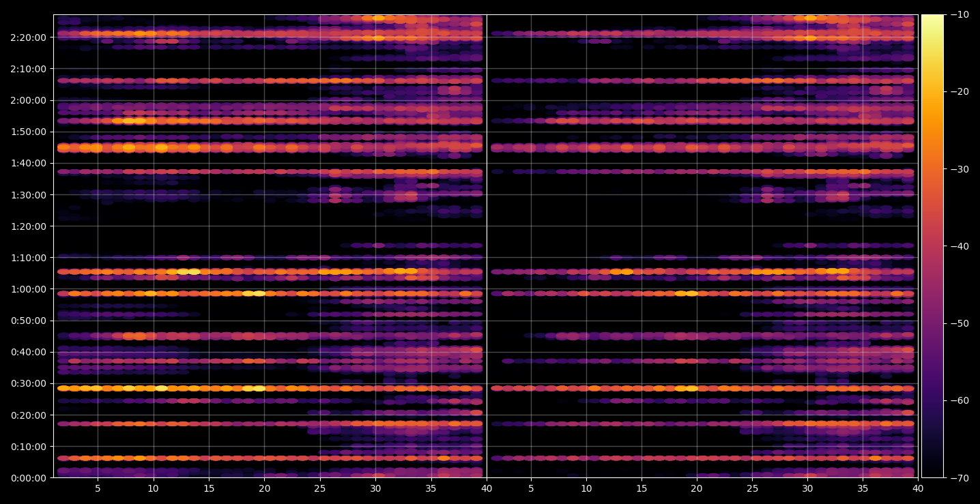Click the 2:10:00 y-axis tick label

point(28,69)
